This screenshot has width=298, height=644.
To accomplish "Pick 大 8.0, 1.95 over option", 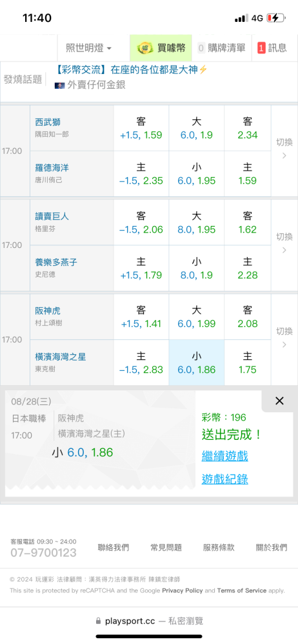I will pyautogui.click(x=196, y=223).
